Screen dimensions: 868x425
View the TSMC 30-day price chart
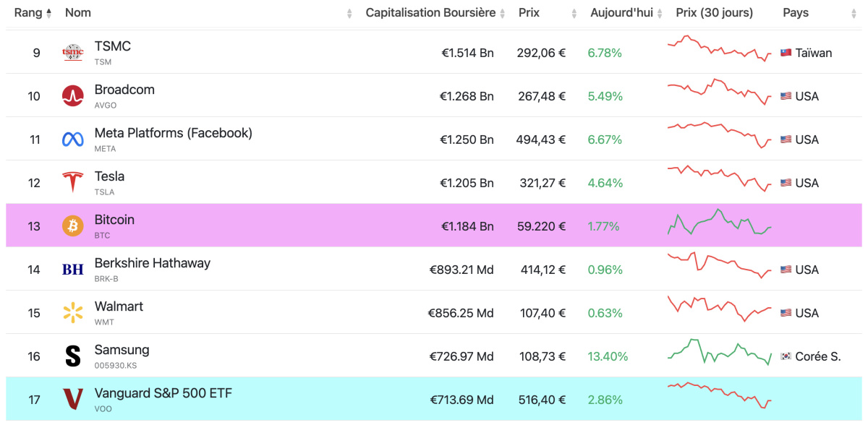coord(720,48)
